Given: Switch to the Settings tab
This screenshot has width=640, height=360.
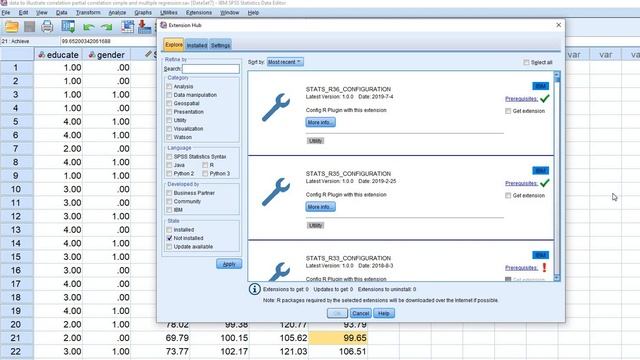Looking at the screenshot, I should tap(220, 45).
